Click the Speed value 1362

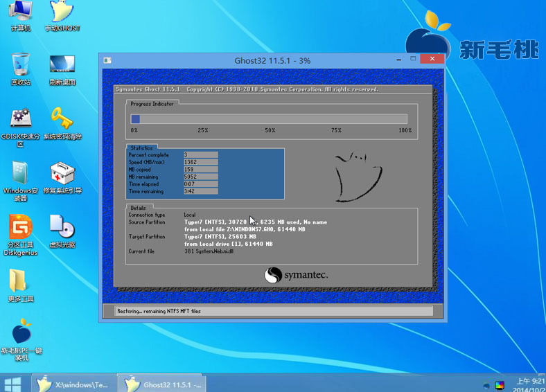pyautogui.click(x=201, y=162)
